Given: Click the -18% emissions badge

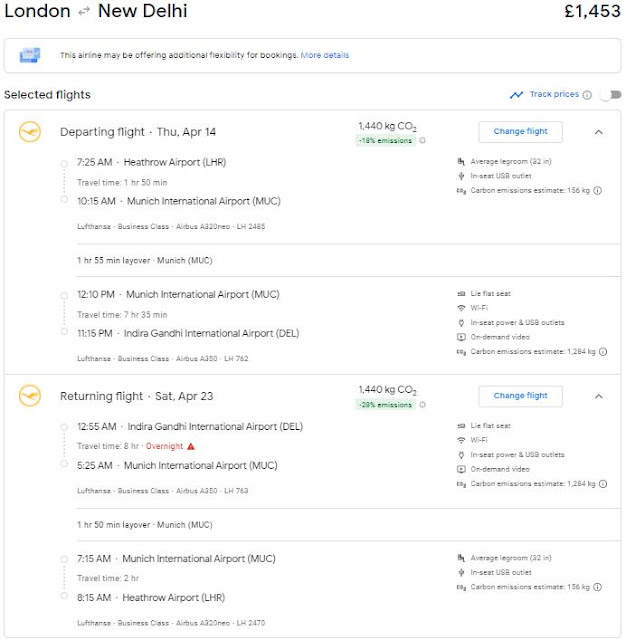Looking at the screenshot, I should coord(387,140).
